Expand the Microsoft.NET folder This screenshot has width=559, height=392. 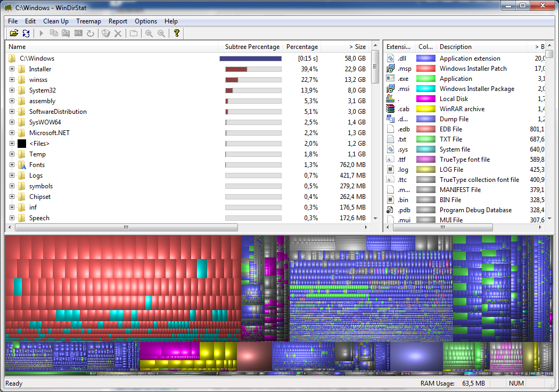[12, 133]
